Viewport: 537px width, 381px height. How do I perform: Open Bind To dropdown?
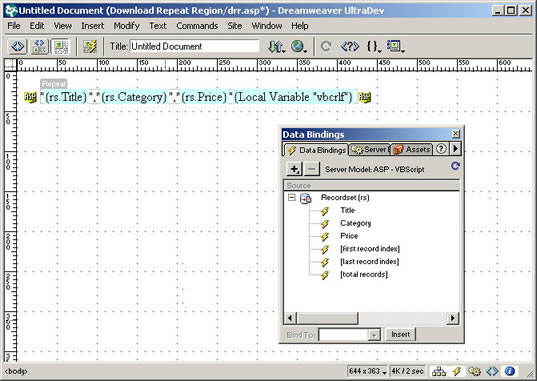(374, 335)
